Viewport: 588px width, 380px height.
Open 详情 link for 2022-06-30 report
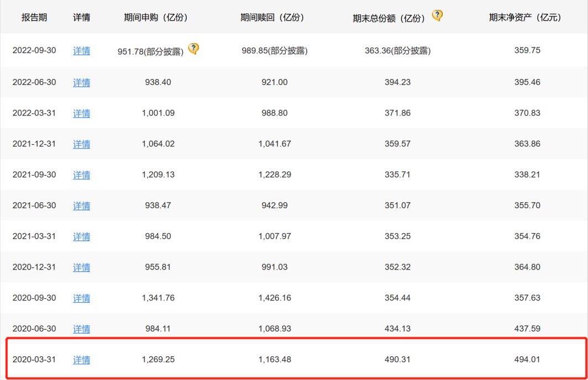coord(81,82)
